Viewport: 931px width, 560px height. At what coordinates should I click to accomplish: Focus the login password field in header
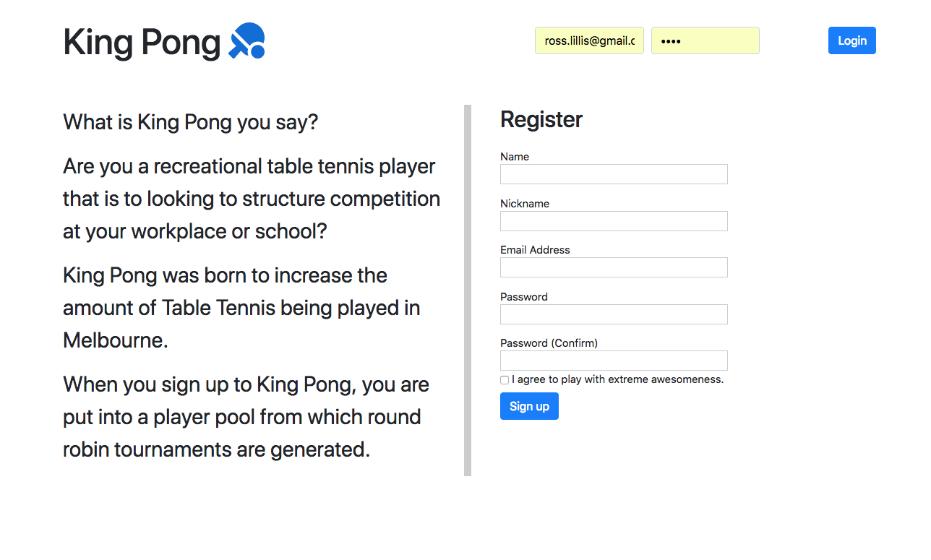(x=705, y=40)
